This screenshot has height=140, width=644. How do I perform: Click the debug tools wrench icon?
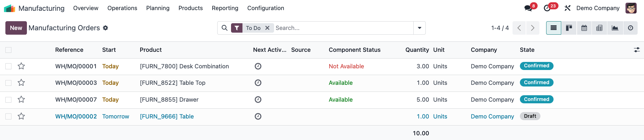tap(568, 8)
